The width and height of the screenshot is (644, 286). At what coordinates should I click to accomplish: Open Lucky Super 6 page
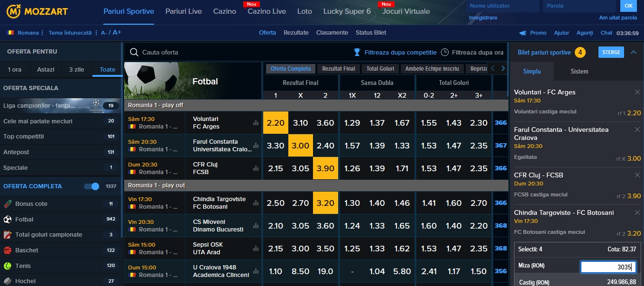(347, 11)
